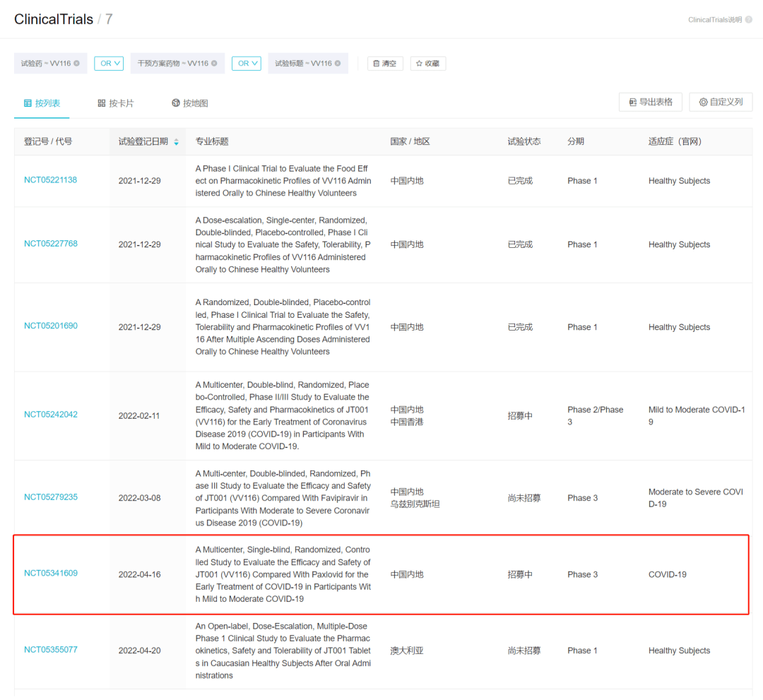Click the ClinicalTrials说明 help question icon
Screen dimensions: 763x700
point(749,20)
